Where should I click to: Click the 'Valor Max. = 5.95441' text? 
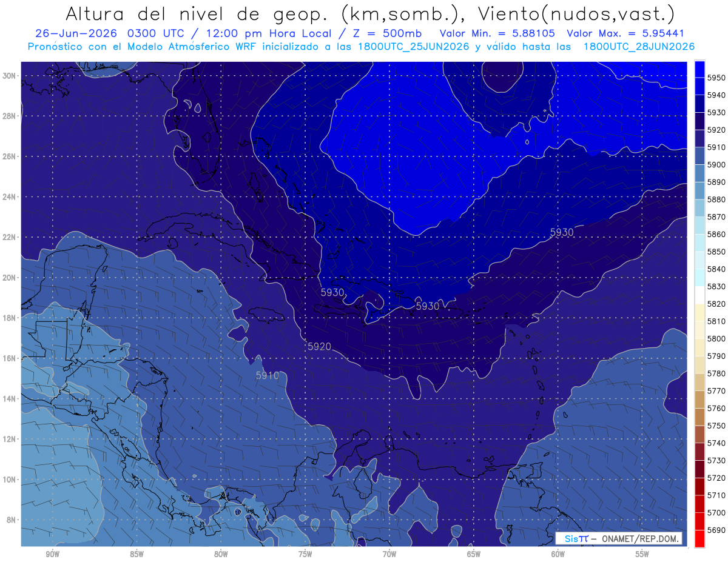click(x=627, y=33)
